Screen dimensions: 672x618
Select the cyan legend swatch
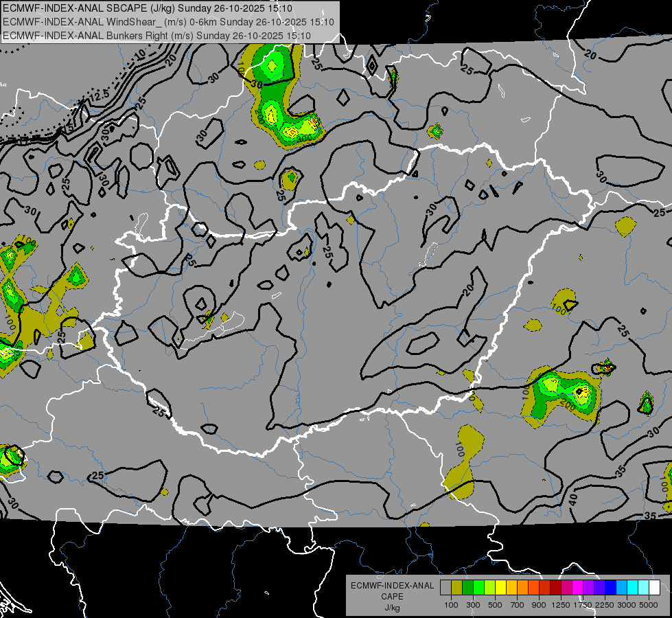pos(633,587)
